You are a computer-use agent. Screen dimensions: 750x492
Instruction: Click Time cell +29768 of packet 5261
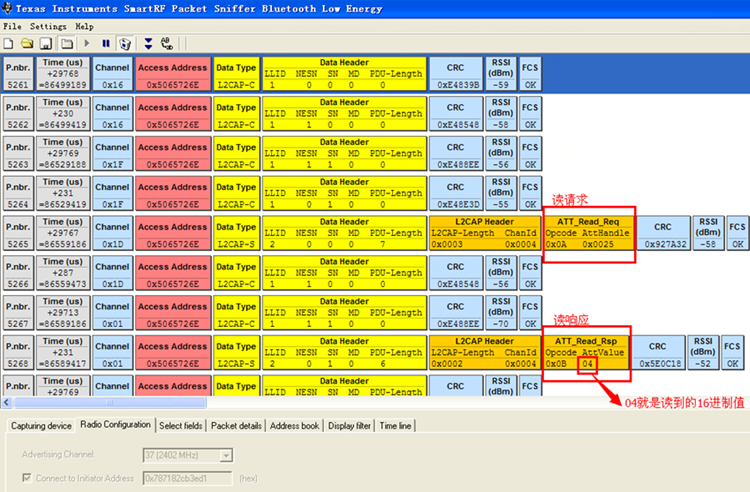[63, 74]
